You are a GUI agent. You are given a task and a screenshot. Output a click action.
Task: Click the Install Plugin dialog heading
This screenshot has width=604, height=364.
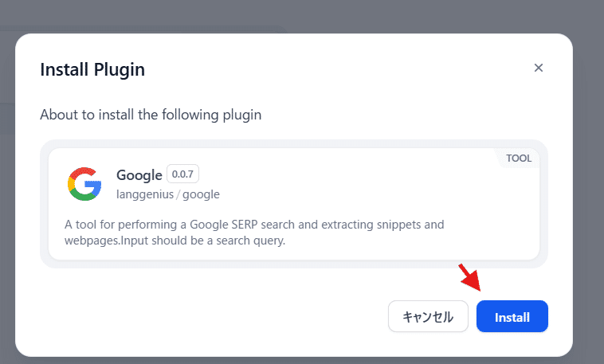point(92,69)
